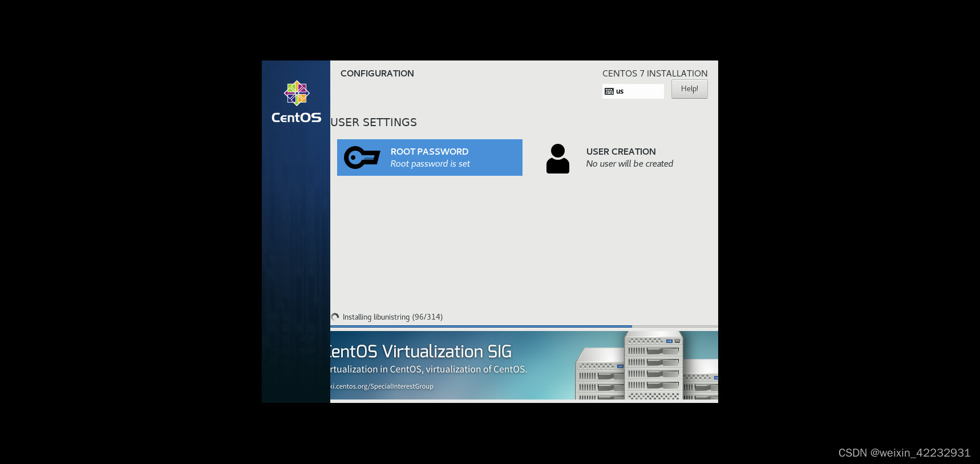
Task: Open the centos.org SpecialInterestGroup link
Action: point(382,386)
